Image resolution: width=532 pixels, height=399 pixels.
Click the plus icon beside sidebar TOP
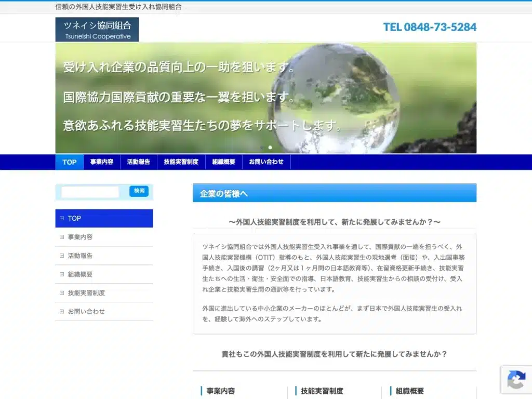pos(62,218)
